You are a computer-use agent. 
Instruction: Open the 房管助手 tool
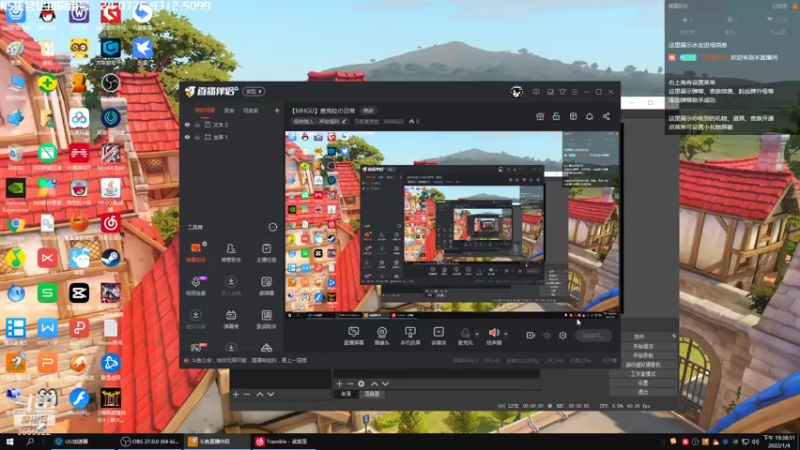click(x=231, y=253)
